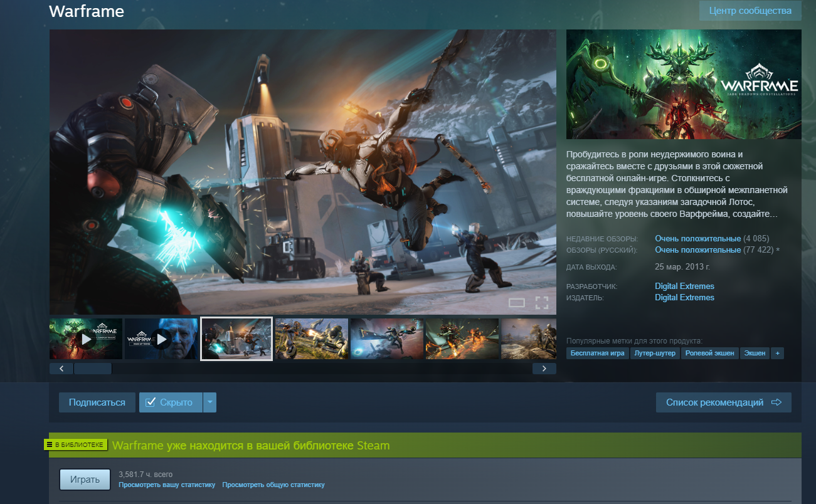Click the plus button to add a tag
816x504 pixels.
[778, 354]
